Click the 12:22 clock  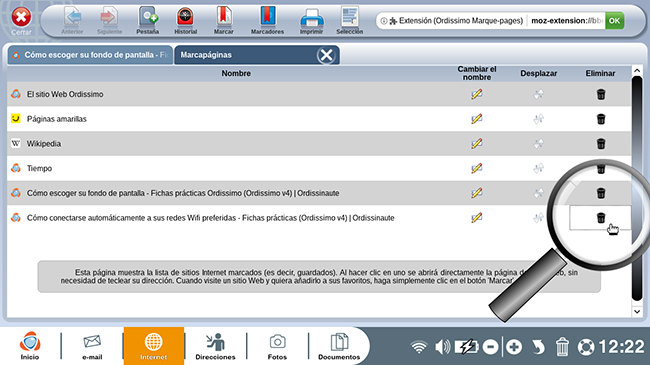tap(621, 346)
